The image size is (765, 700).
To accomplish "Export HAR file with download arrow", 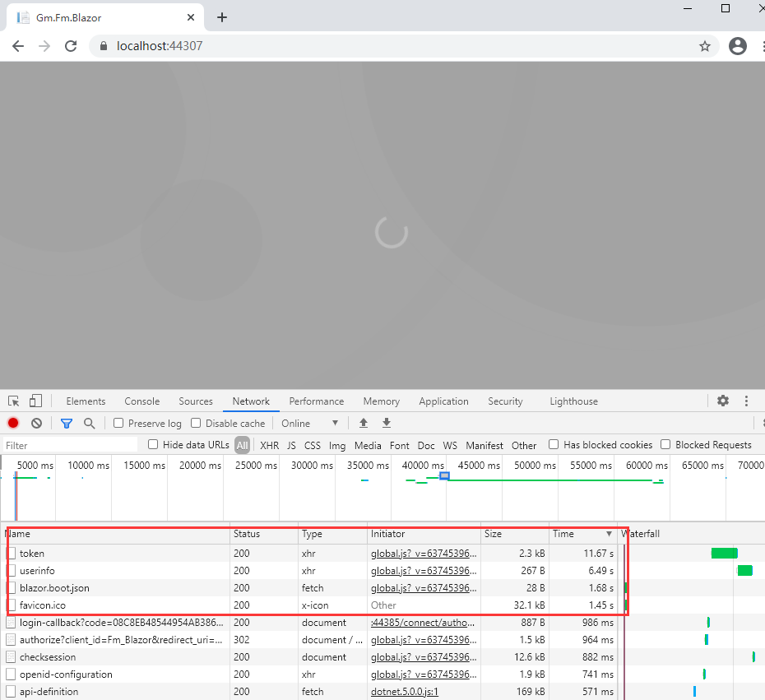I will click(387, 423).
